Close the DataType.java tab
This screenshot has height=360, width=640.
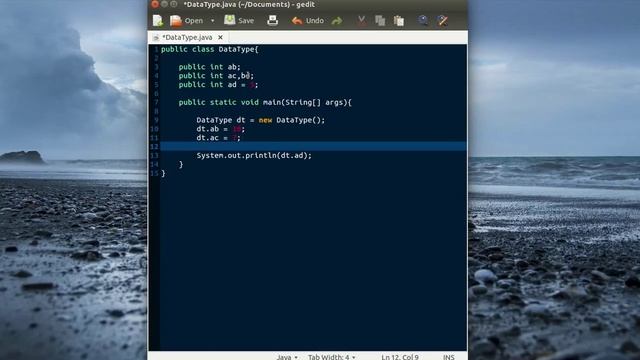[220, 37]
